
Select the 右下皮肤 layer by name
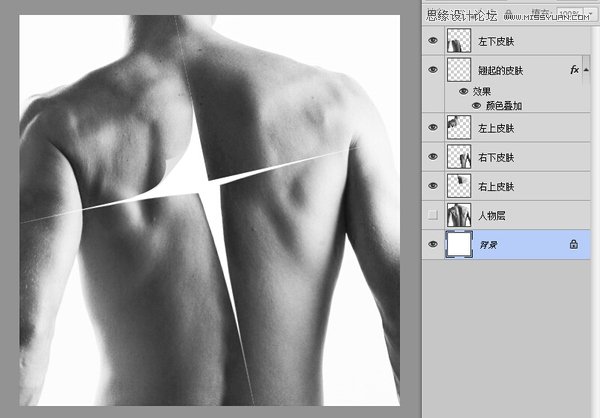click(x=496, y=158)
